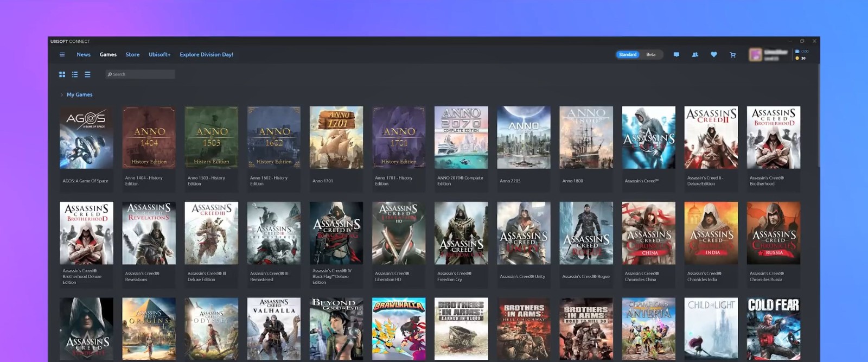This screenshot has height=362, width=868.
Task: Click the My Games heading
Action: pyautogui.click(x=79, y=94)
